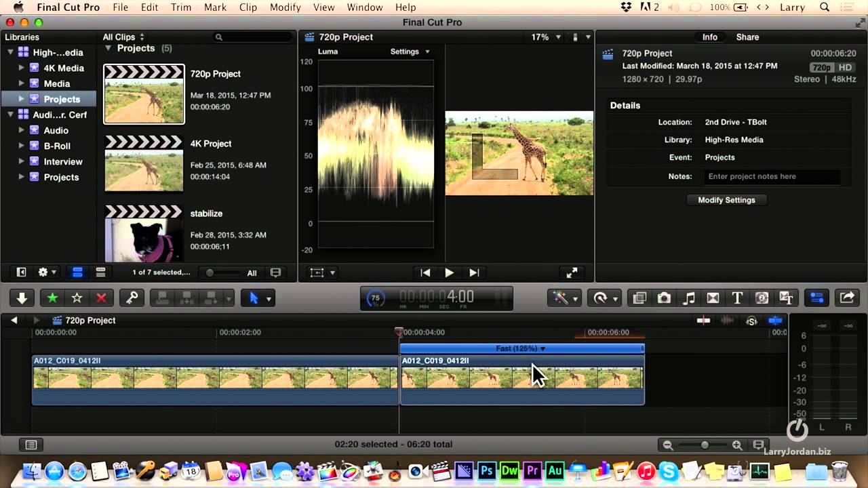Screen dimensions: 868x488
Task: Click the Import Media down-arrow button
Action: click(x=22, y=298)
